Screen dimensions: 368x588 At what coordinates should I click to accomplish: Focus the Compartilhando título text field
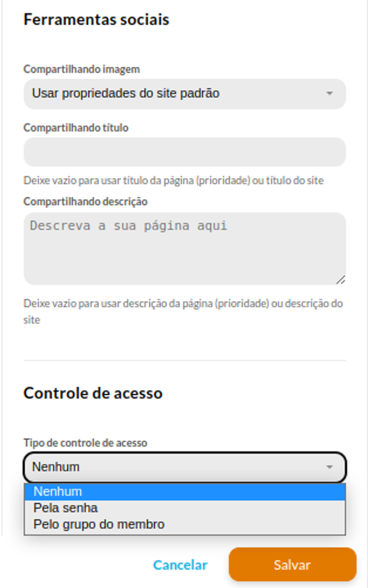[x=185, y=152]
